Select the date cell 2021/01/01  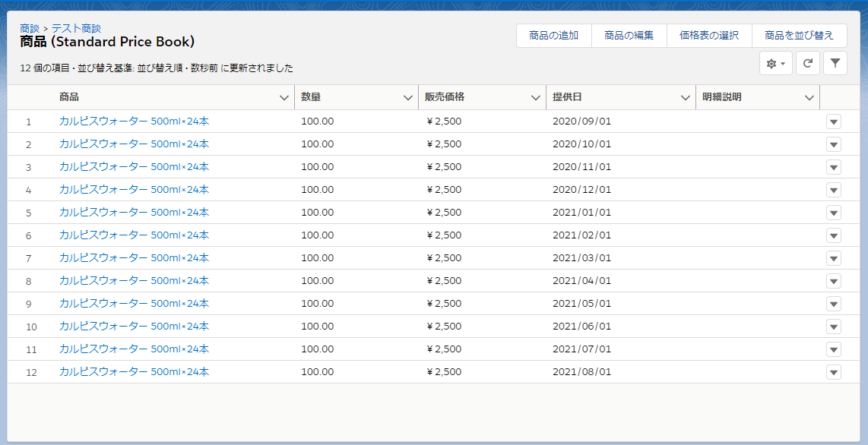[x=581, y=212]
